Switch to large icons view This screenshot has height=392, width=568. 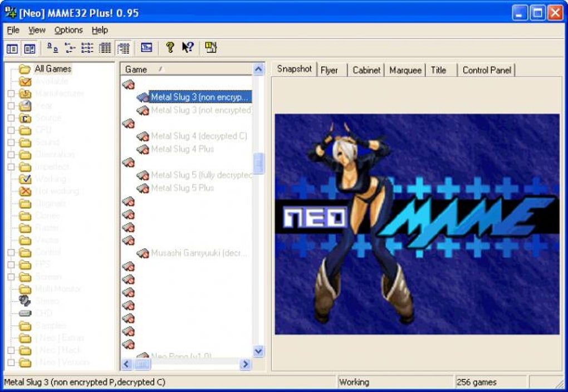pos(52,48)
